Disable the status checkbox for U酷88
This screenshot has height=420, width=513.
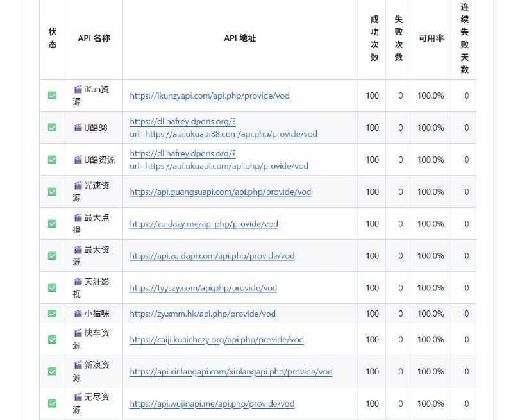52,128
